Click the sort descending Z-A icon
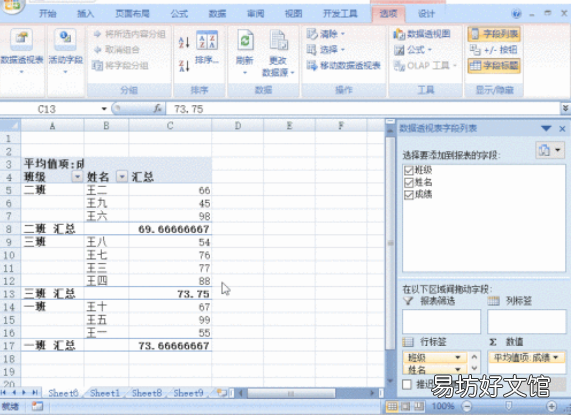The height and width of the screenshot is (418, 578). click(184, 66)
